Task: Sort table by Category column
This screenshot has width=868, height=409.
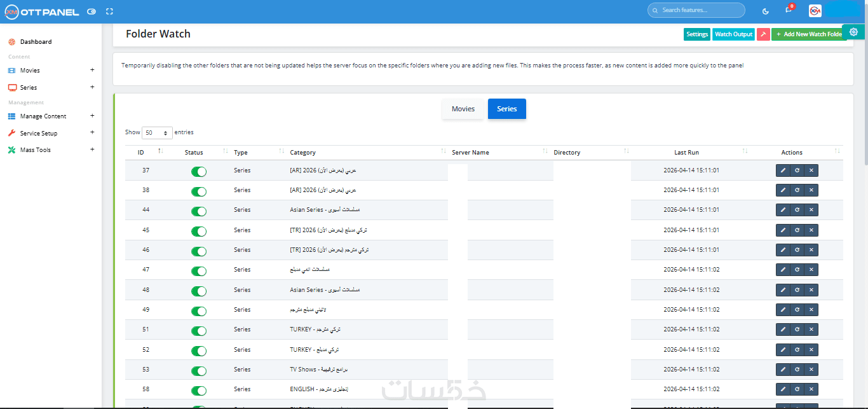Action: tap(367, 153)
